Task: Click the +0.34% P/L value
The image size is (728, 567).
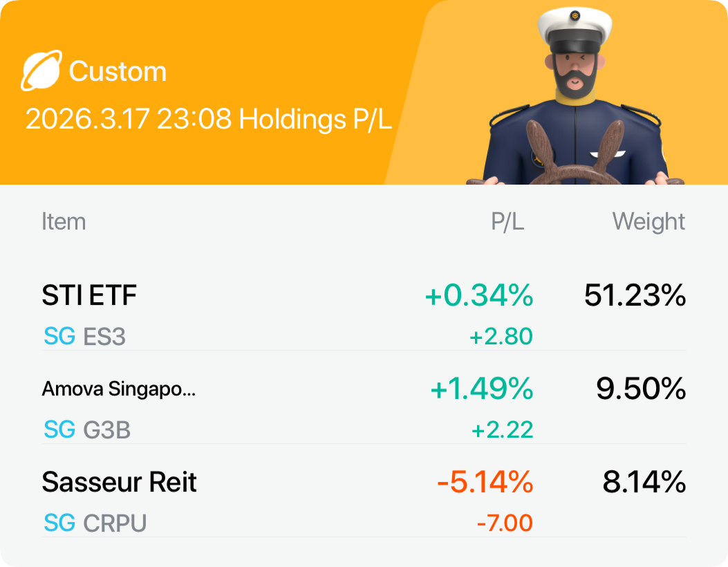Action: (478, 295)
